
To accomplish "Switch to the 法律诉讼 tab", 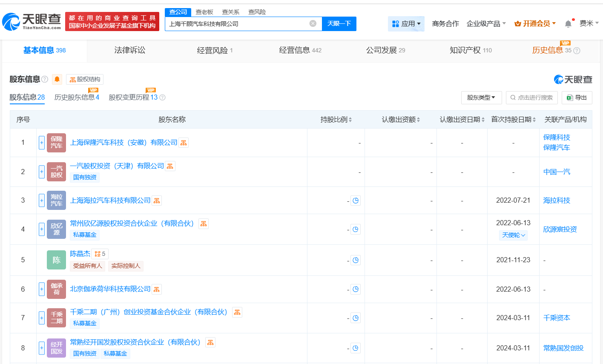I will 130,50.
